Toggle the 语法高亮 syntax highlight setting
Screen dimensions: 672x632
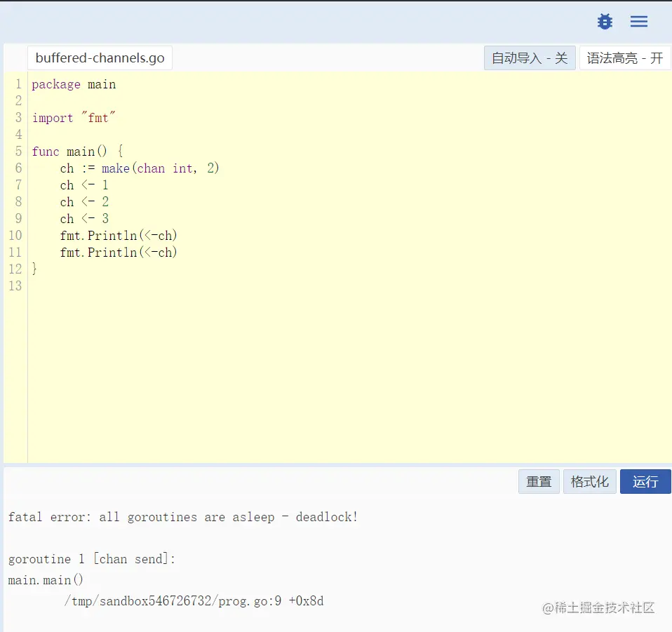point(625,58)
